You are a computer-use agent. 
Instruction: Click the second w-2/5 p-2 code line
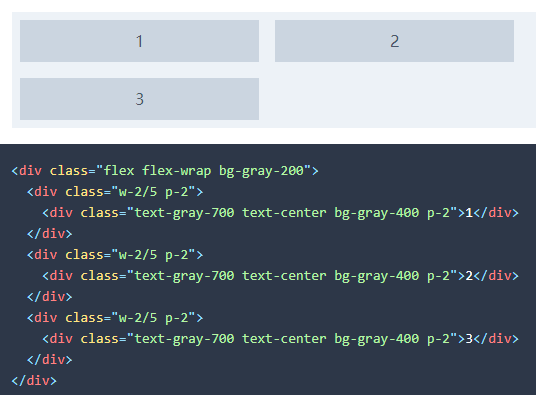pyautogui.click(x=115, y=255)
